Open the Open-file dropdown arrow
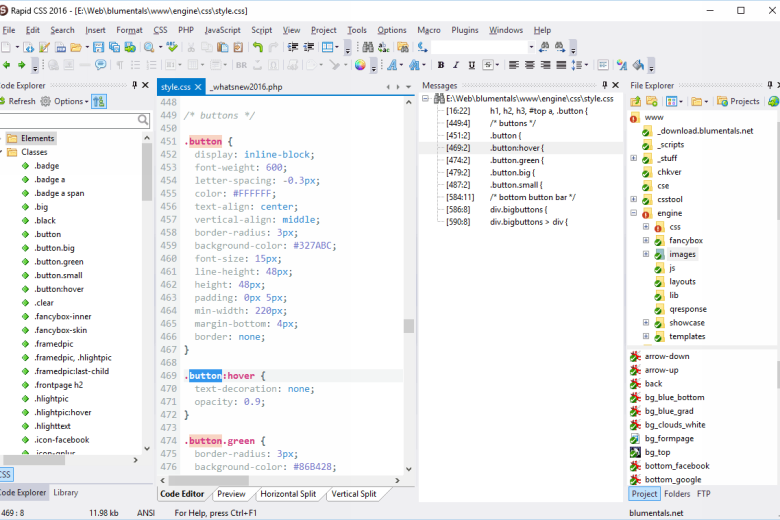Viewport: 780px width, 520px height. (87, 47)
